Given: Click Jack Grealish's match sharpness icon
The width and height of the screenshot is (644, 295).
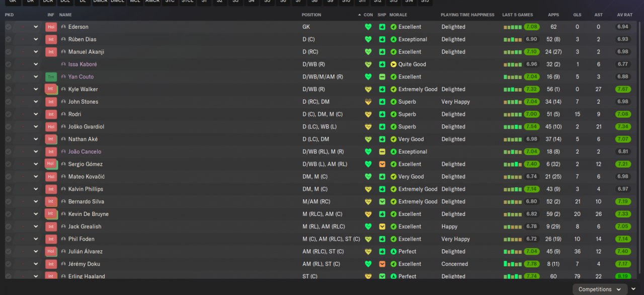Looking at the screenshot, I should point(382,227).
